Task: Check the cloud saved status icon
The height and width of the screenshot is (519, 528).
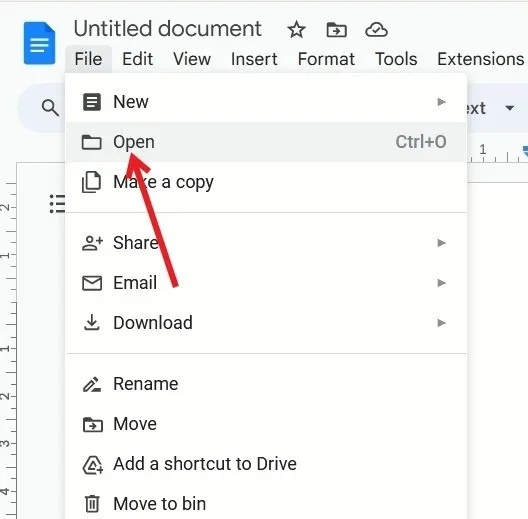Action: 376,30
